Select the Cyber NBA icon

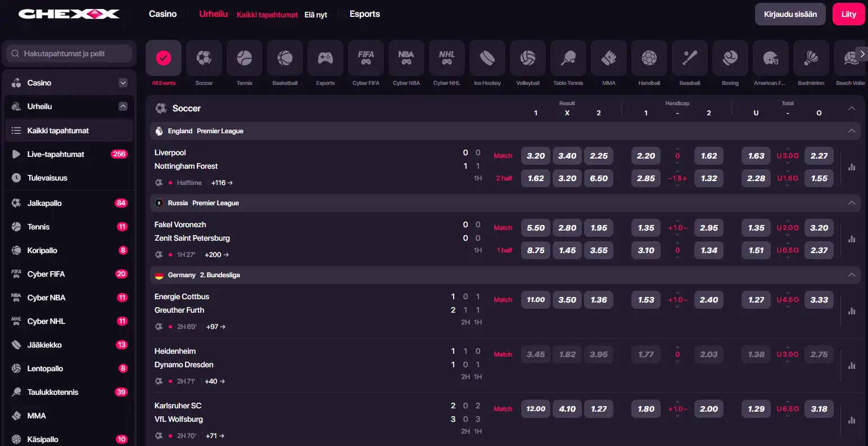point(406,58)
